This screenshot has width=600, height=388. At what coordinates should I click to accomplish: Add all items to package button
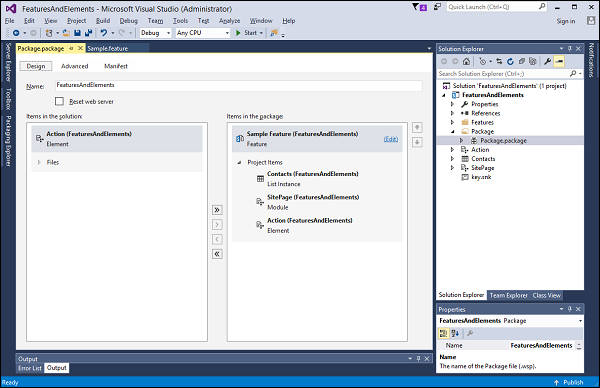[x=217, y=210]
